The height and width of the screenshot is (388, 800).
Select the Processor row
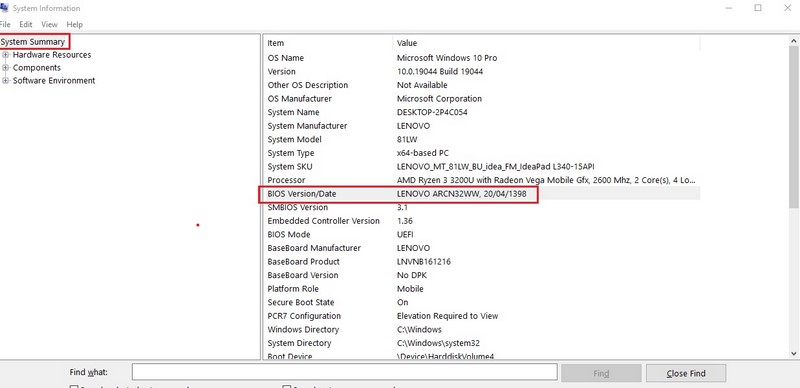point(482,180)
